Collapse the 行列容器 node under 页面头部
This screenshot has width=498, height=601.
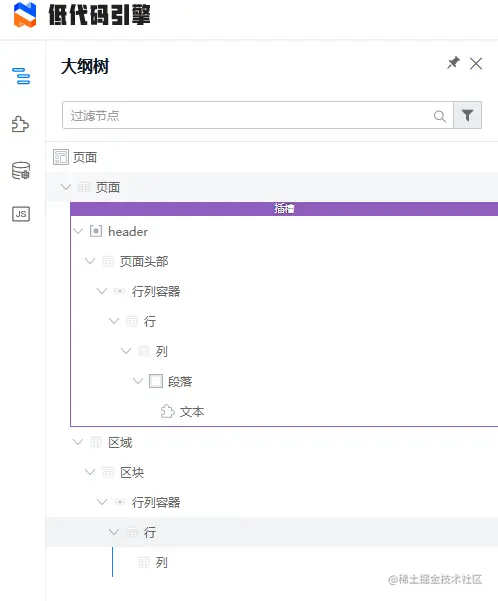coord(102,291)
